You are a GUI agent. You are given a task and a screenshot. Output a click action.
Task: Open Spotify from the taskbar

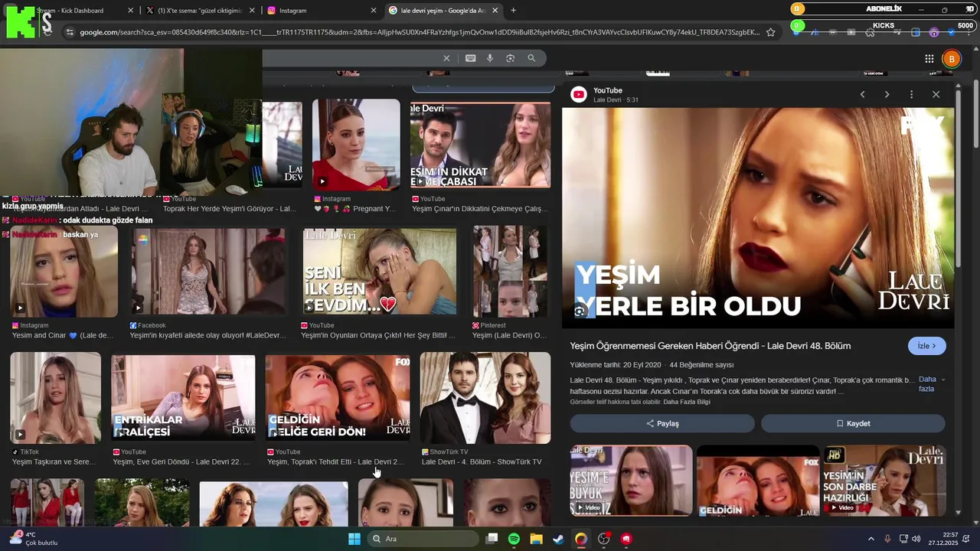click(x=514, y=539)
